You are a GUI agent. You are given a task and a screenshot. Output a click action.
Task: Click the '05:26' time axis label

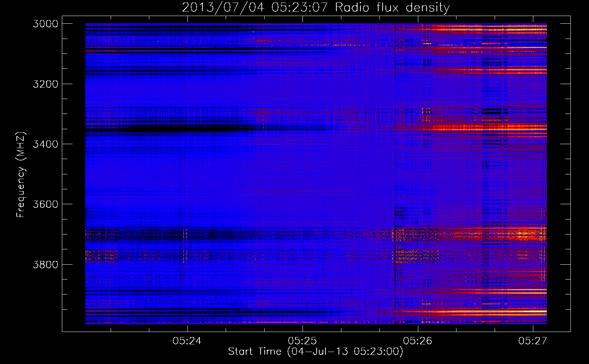[x=418, y=341]
